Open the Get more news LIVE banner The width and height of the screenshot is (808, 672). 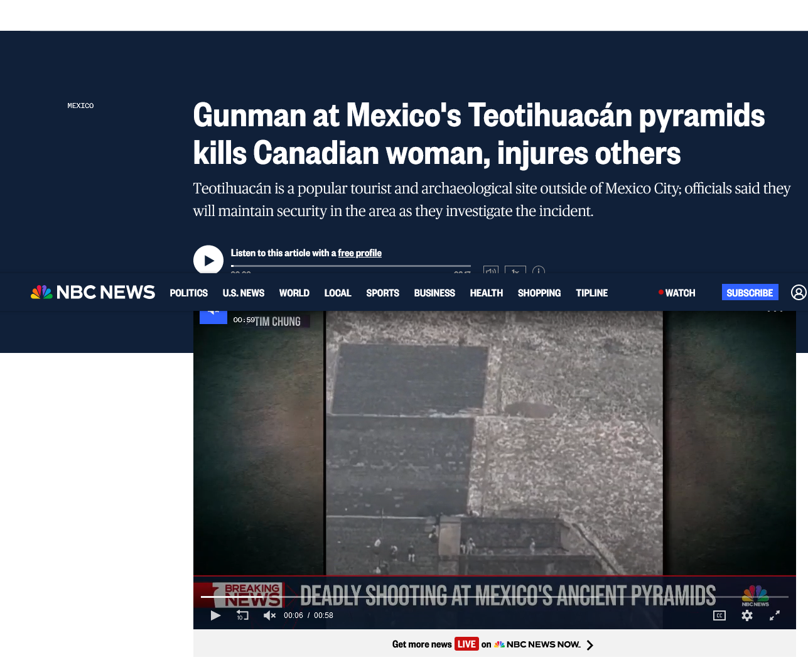493,644
